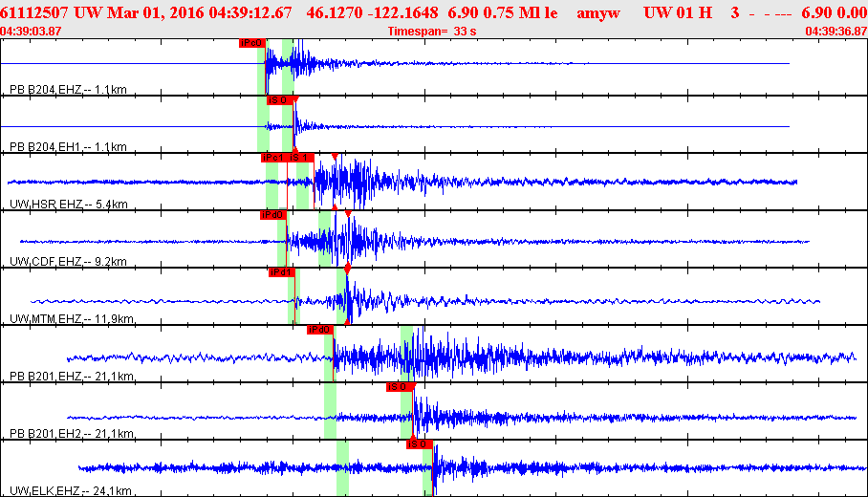This screenshot has height=497, width=868.
Task: Click the UW.ELK.EHZ 24.1km station label
Action: [x=71, y=491]
